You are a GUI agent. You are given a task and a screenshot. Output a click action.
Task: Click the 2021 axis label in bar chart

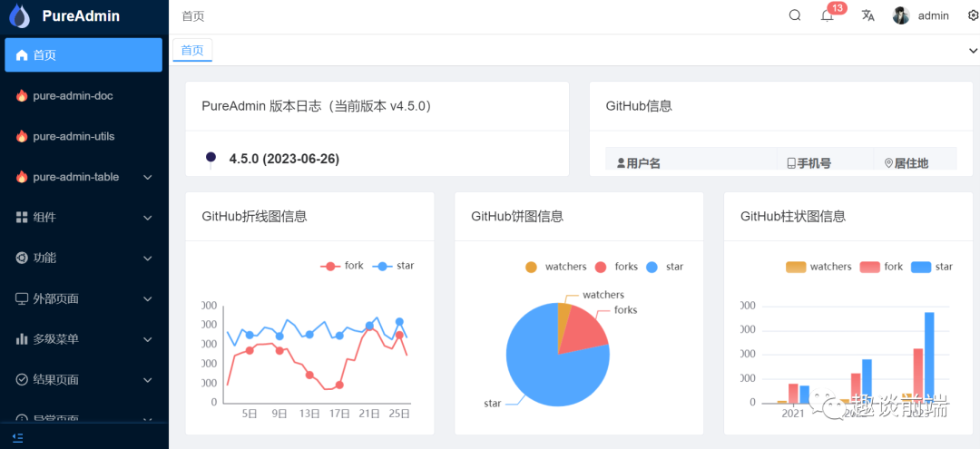(792, 414)
